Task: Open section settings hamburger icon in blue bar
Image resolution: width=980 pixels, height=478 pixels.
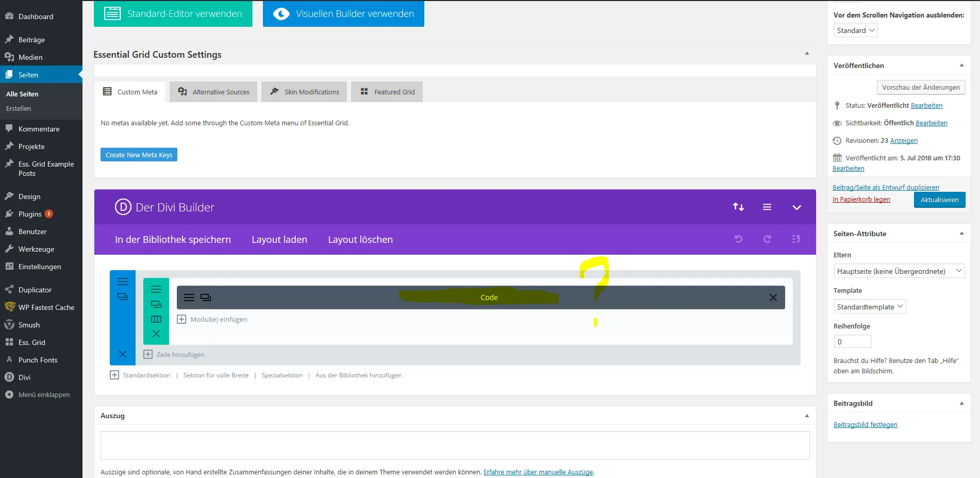Action: click(123, 282)
